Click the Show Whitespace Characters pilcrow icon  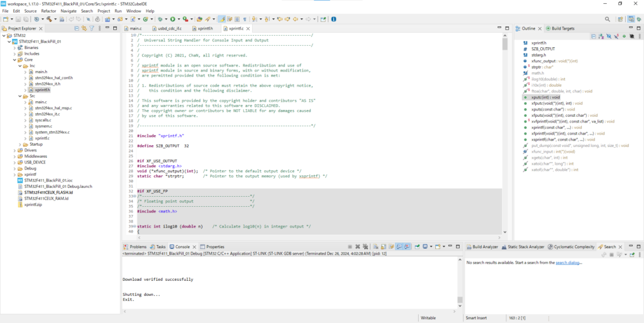pyautogui.click(x=245, y=19)
